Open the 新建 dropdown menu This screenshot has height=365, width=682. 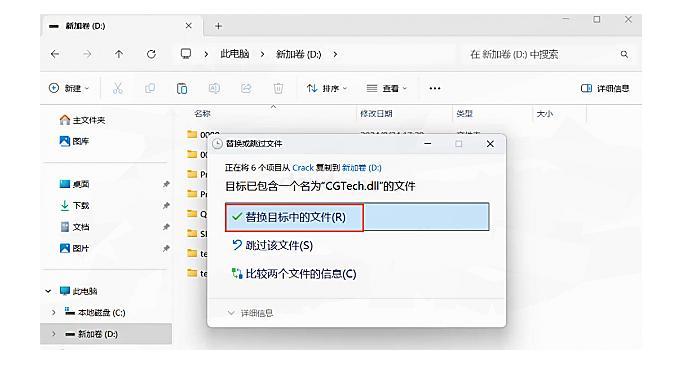pyautogui.click(x=69, y=88)
